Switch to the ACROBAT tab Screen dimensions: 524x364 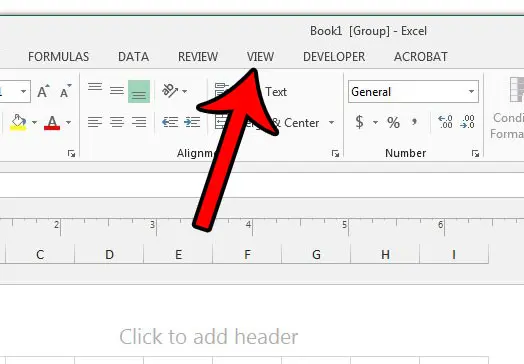[x=421, y=57]
